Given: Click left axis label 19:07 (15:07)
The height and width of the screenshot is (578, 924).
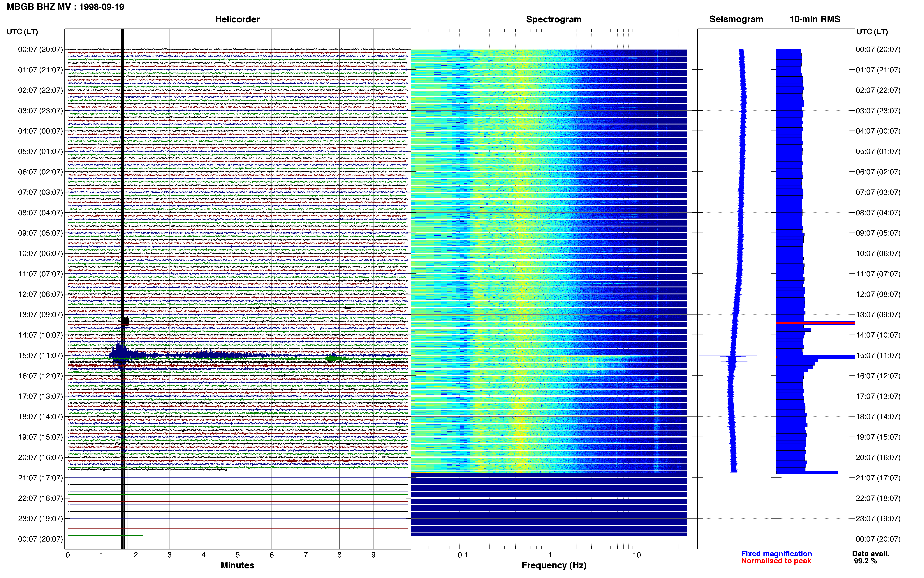Looking at the screenshot, I should pos(41,437).
